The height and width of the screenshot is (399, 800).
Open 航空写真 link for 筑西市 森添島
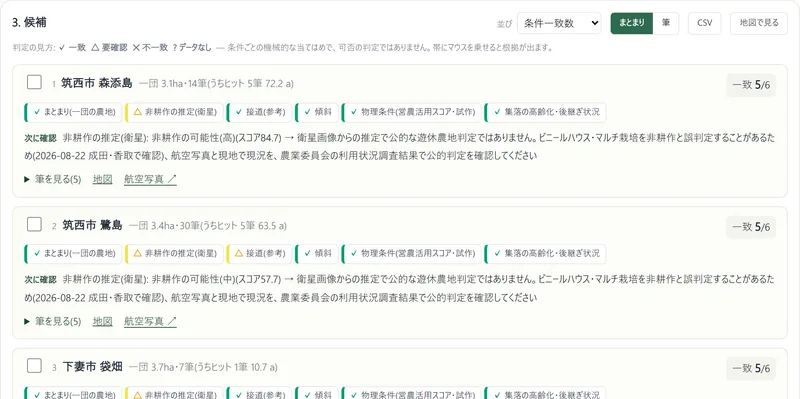(151, 179)
